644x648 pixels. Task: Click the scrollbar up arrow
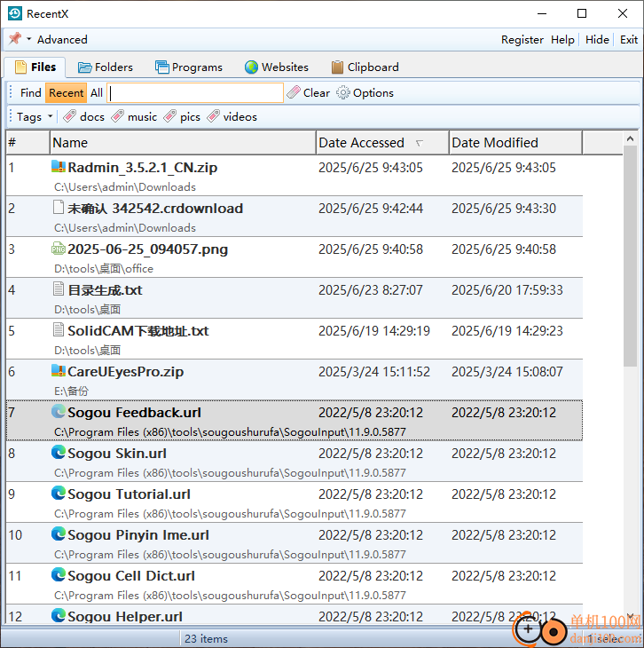tap(630, 138)
